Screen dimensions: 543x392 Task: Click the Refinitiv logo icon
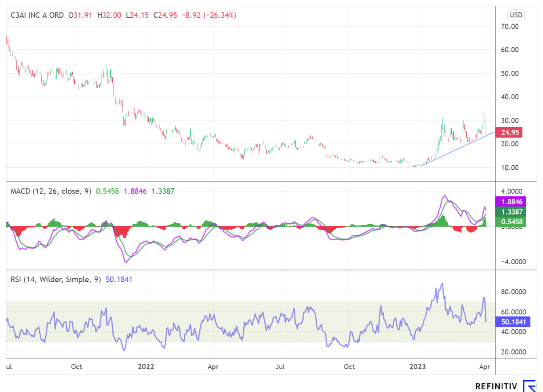[529, 386]
